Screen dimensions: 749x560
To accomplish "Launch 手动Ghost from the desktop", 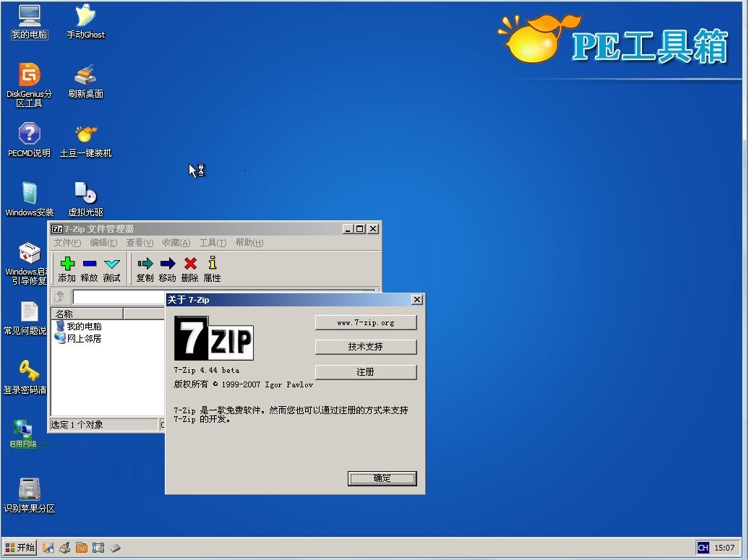I will coord(85,22).
